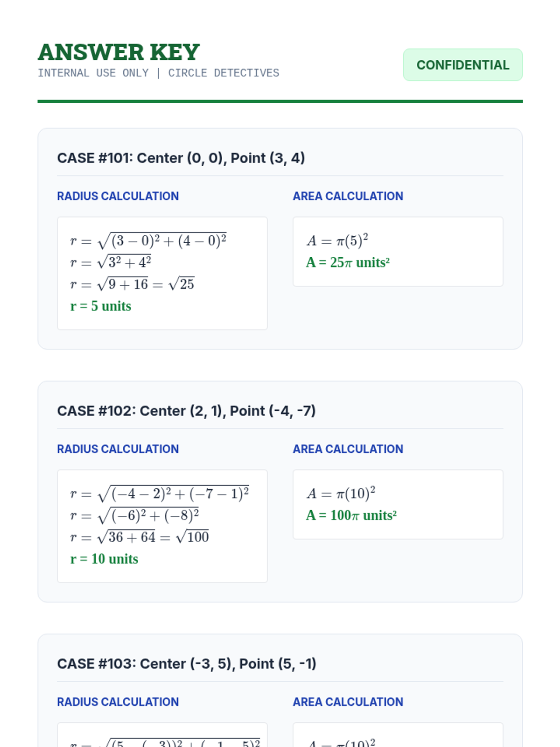Click the ANSWER KEY title
Viewport: 560px width, 747px height.
click(119, 52)
